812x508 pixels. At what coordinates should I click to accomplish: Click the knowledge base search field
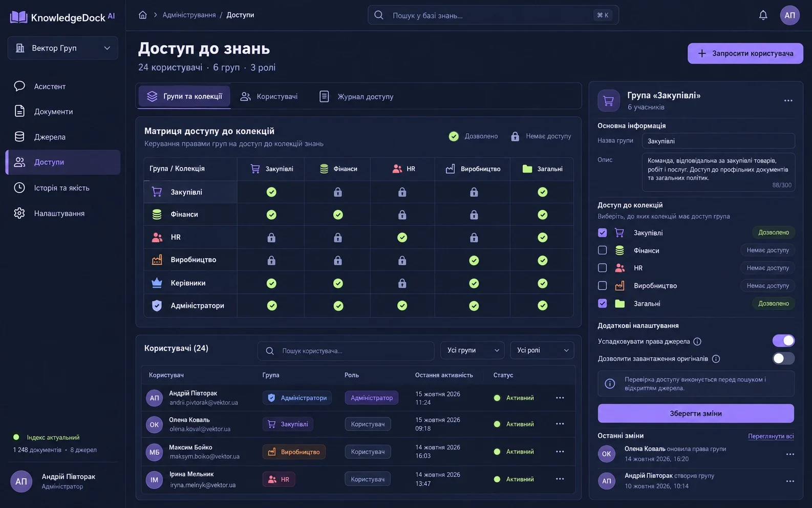tap(493, 15)
